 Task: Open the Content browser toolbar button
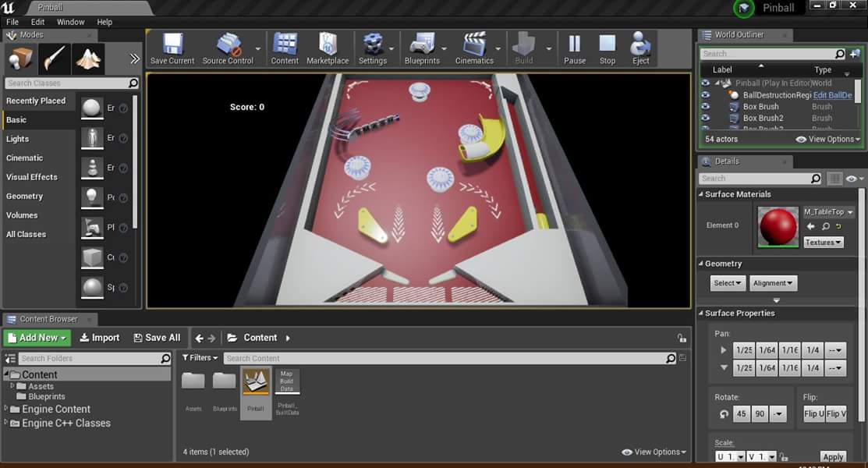[x=285, y=48]
